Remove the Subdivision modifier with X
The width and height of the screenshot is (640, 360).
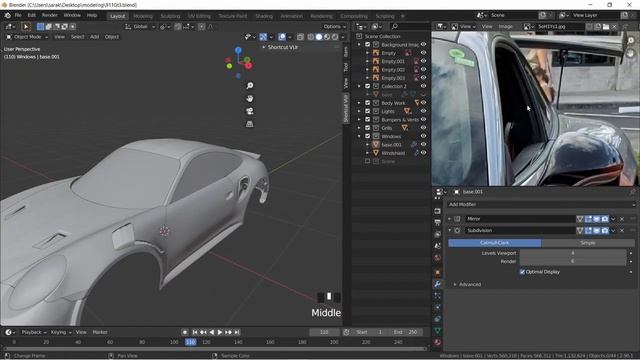point(622,231)
